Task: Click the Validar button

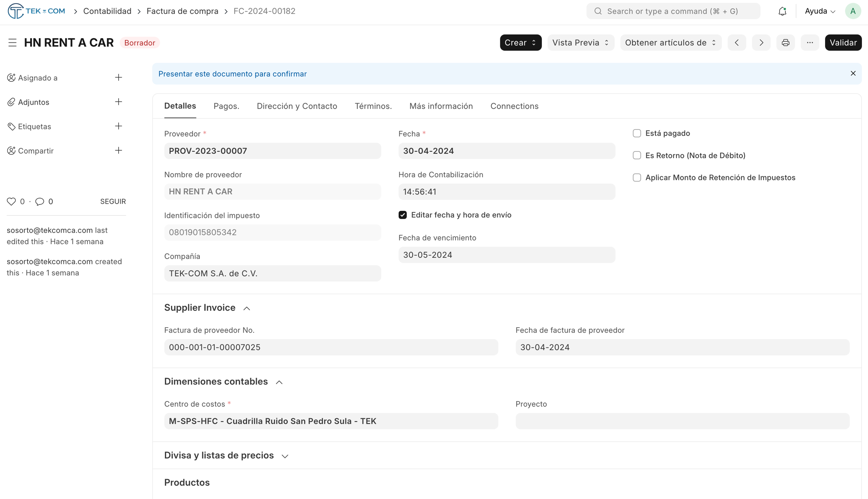Action: point(843,43)
